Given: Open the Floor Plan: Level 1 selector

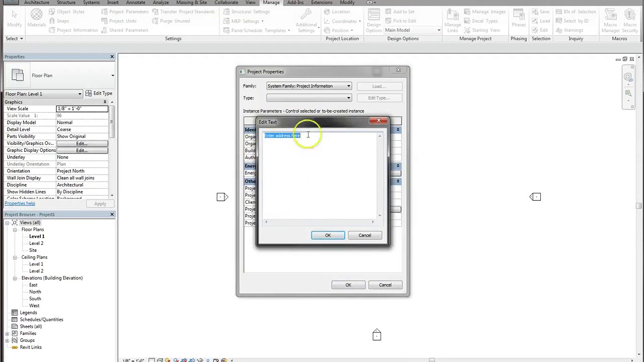Looking at the screenshot, I should [x=43, y=94].
